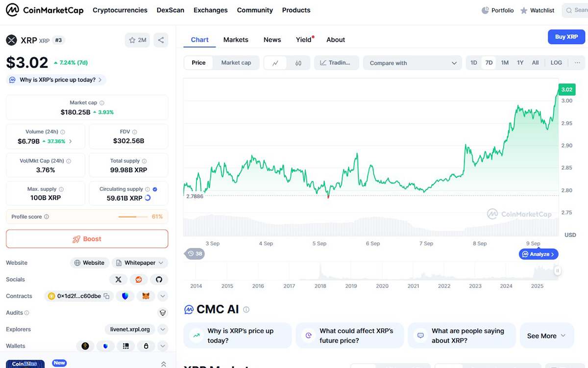The width and height of the screenshot is (588, 368).
Task: Share XRP page using the share icon
Action: (x=161, y=40)
